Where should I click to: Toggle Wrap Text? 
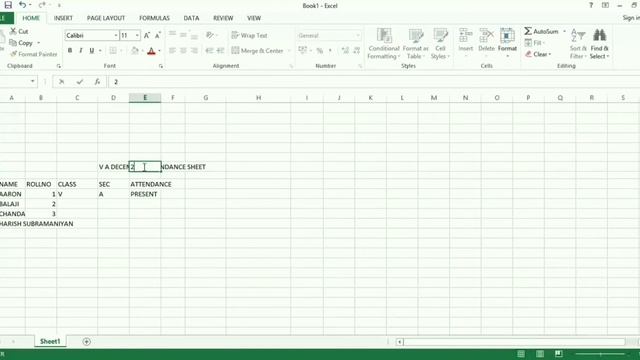click(x=249, y=36)
